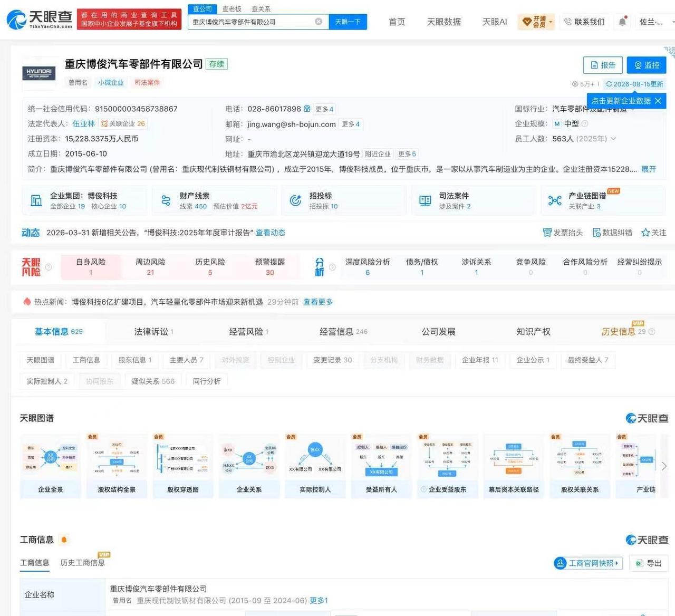
Task: Click the 小微企业 tag
Action: click(111, 83)
